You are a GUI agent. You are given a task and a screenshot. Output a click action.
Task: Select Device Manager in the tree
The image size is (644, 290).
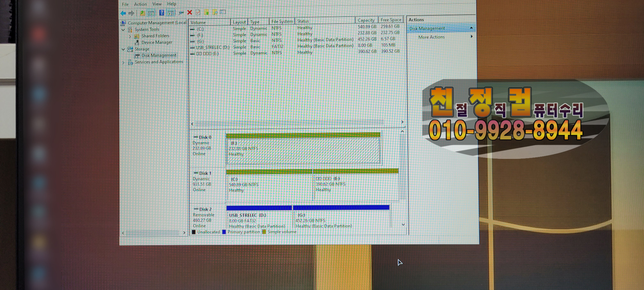point(157,42)
